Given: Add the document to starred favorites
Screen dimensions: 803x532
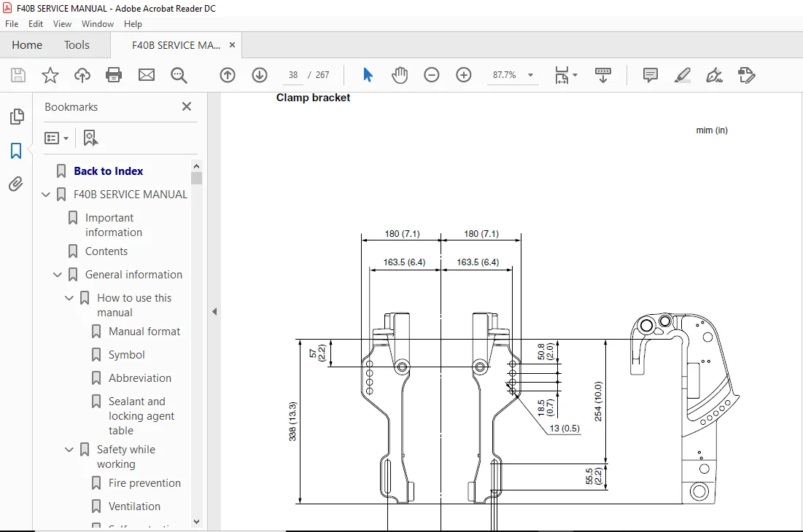Looking at the screenshot, I should click(x=50, y=75).
